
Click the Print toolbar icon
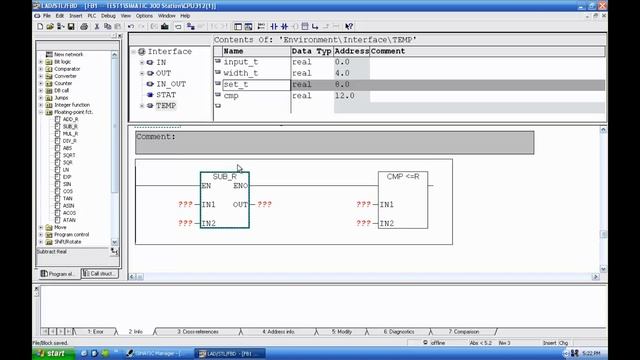[84, 27]
